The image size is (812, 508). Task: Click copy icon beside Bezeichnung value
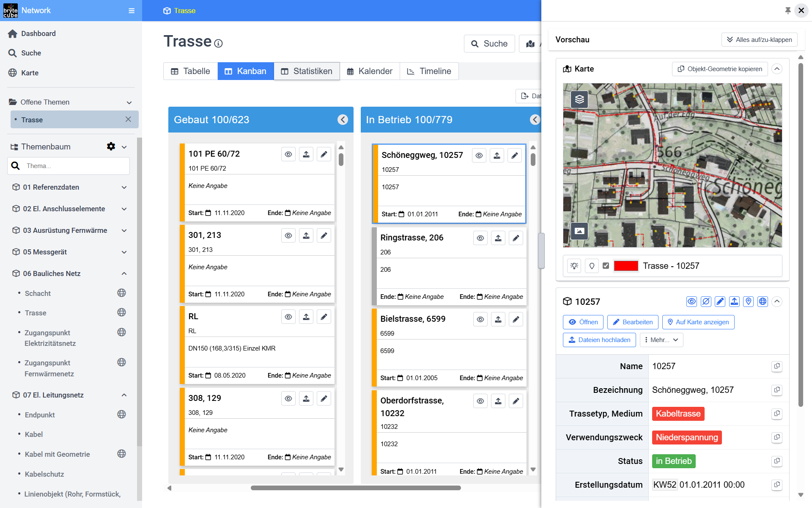pos(776,390)
